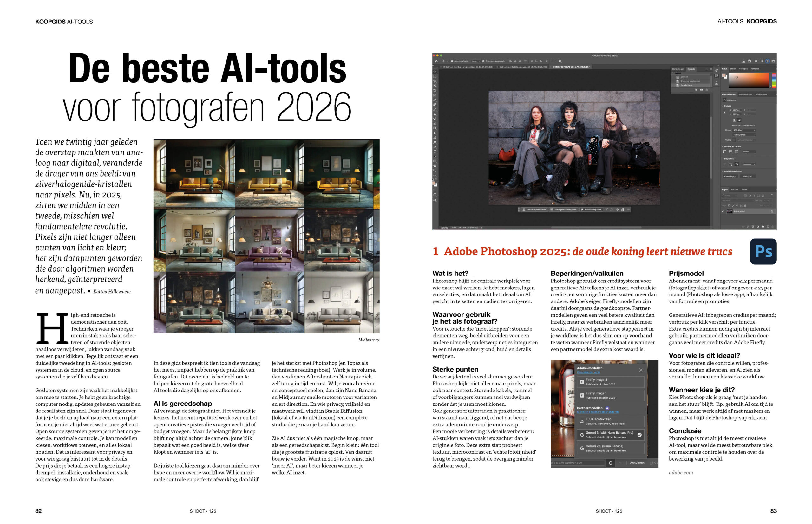This screenshot has height=524, width=812.
Task: Hide the Achtergrond layer with its eye toggle
Action: tap(724, 211)
